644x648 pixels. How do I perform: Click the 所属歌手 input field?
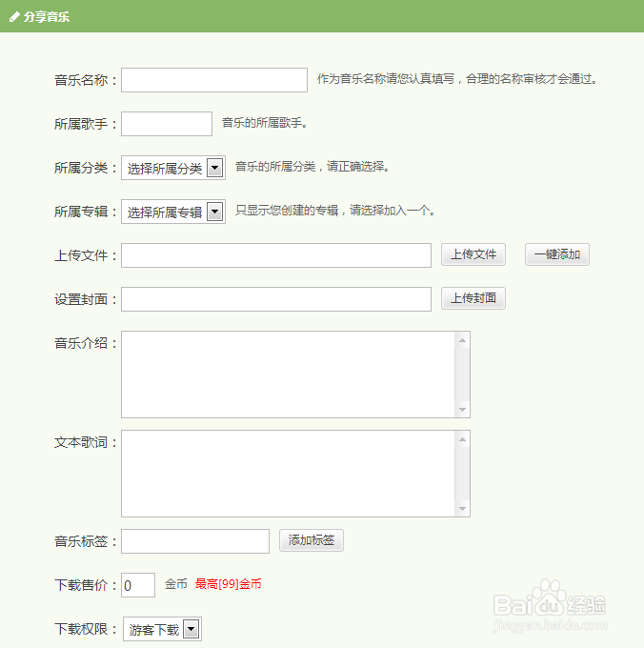(x=167, y=124)
